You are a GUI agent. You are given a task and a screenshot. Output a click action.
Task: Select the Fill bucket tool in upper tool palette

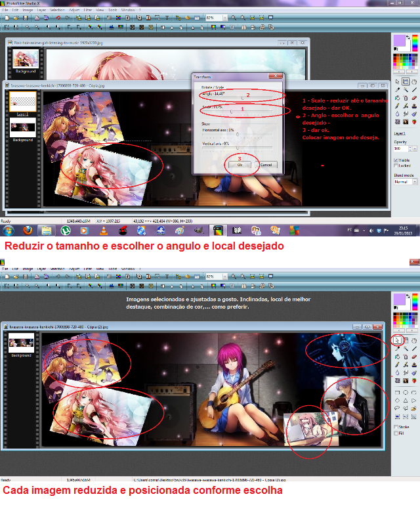[398, 98]
